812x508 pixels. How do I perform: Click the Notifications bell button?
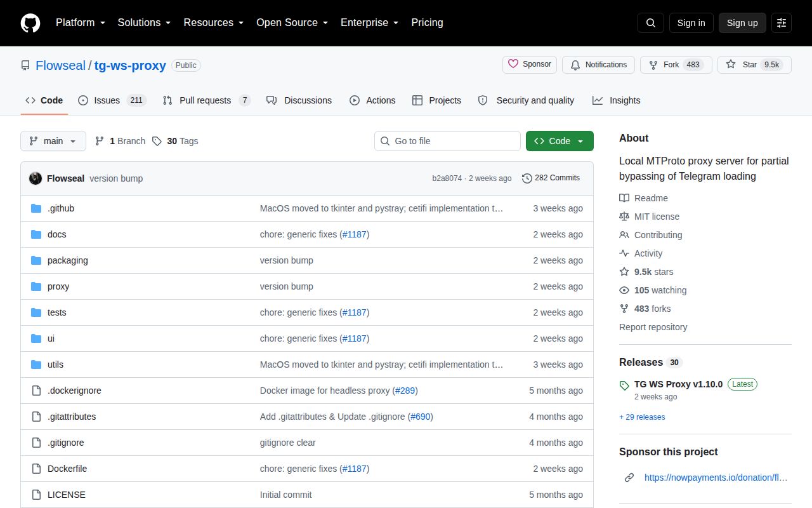click(599, 65)
